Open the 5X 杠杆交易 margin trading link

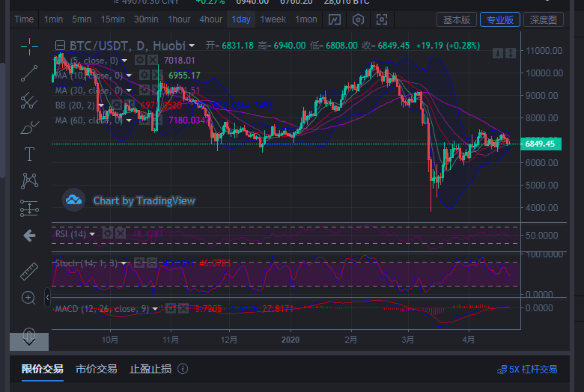click(527, 370)
